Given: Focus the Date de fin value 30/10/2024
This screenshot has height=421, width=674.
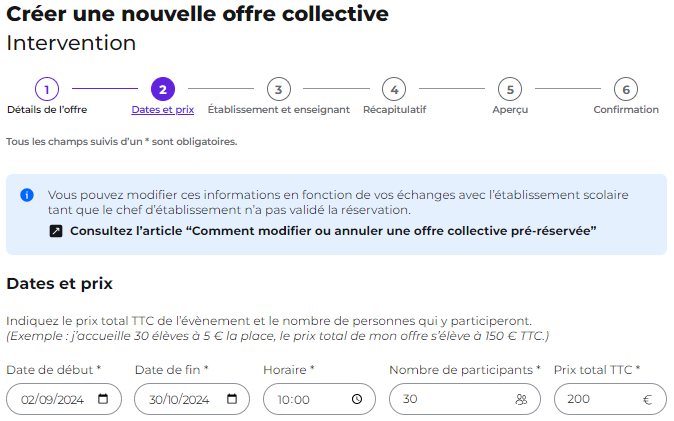Looking at the screenshot, I should [179, 400].
